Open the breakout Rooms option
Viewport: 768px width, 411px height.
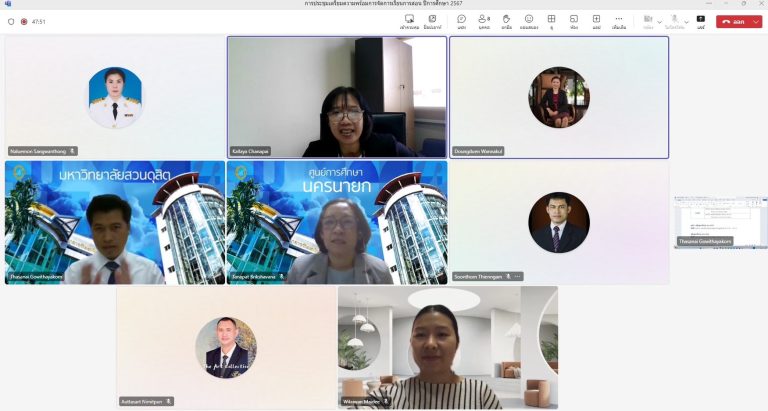[574, 20]
